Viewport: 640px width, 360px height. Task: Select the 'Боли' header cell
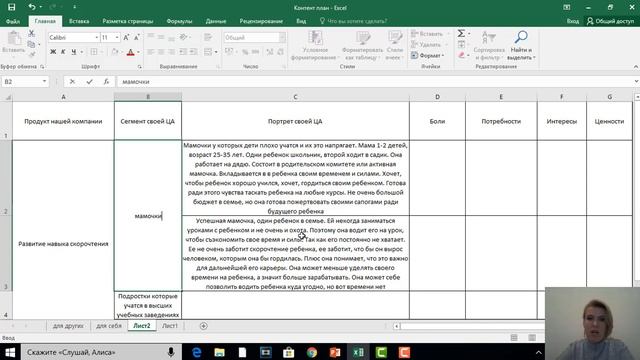(437, 121)
